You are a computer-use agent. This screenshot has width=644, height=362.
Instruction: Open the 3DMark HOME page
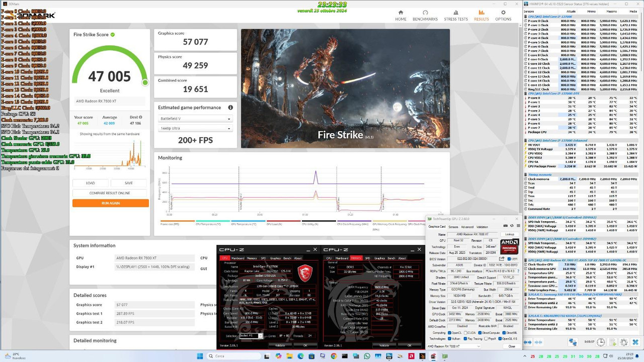[x=400, y=16]
